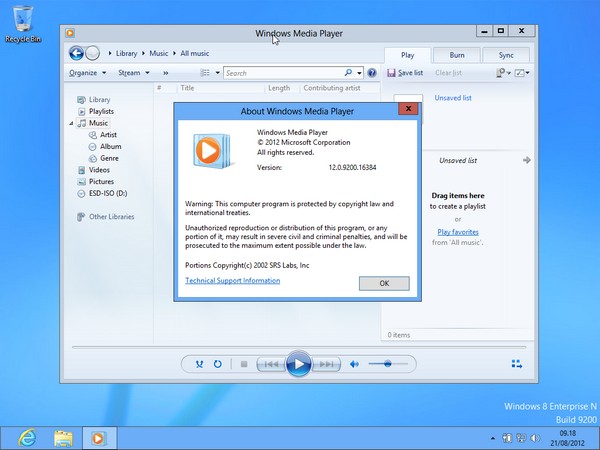Open Internet Explorer from the taskbar
The width and height of the screenshot is (600, 450).
coord(28,439)
